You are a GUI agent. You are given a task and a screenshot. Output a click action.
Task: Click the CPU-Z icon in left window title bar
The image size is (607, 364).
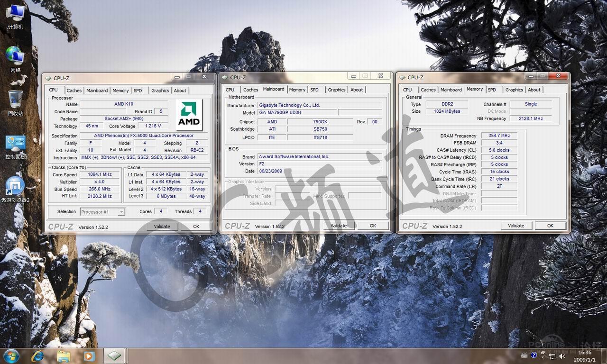[x=48, y=78]
